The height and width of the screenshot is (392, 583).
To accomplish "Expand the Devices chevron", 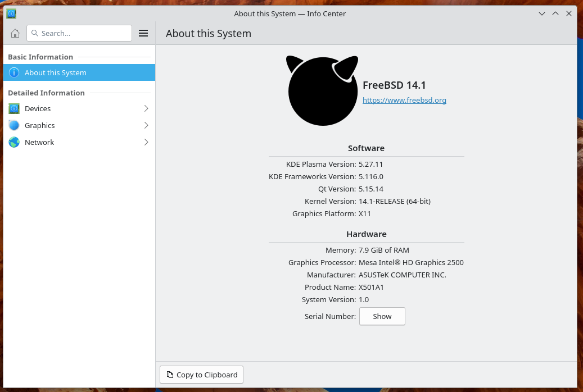I will 146,108.
